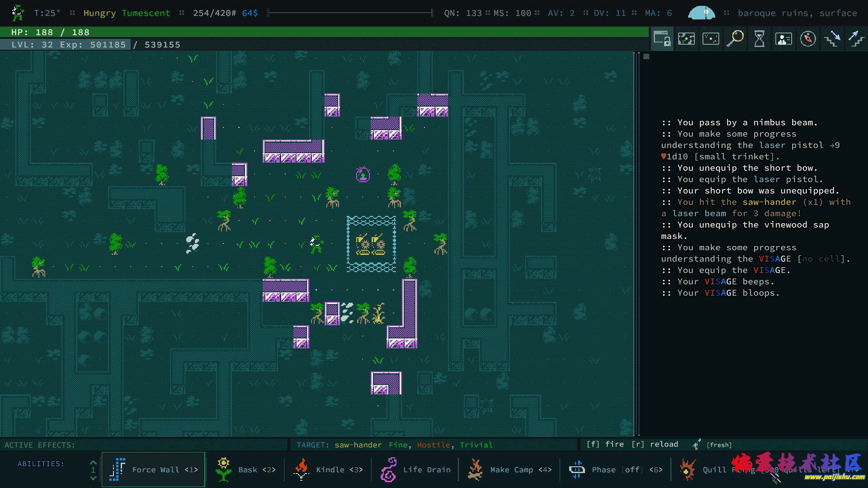Select the Force Wall ability

point(154,469)
